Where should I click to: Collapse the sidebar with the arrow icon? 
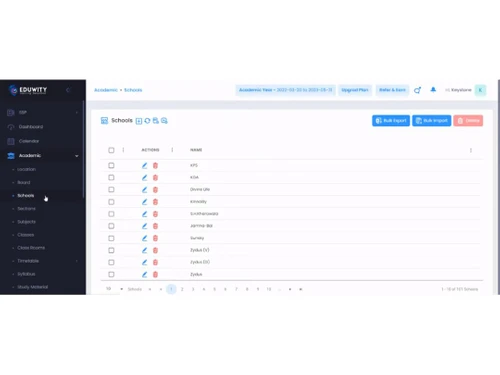tap(68, 90)
